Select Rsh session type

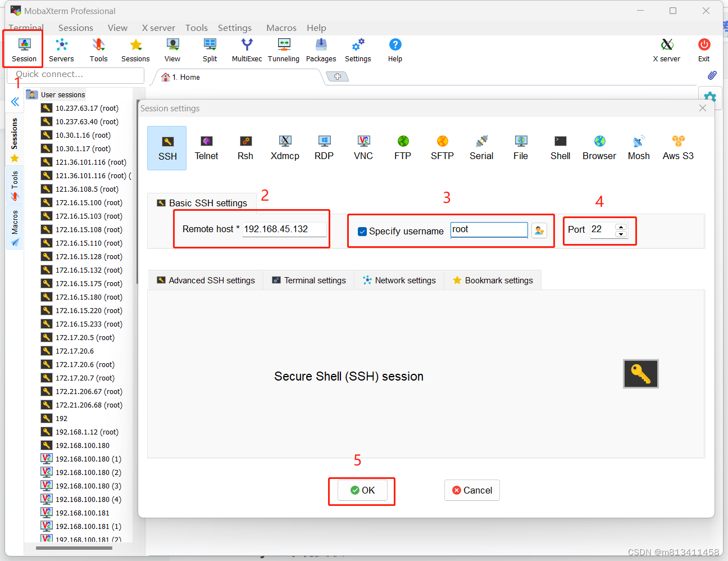(245, 148)
